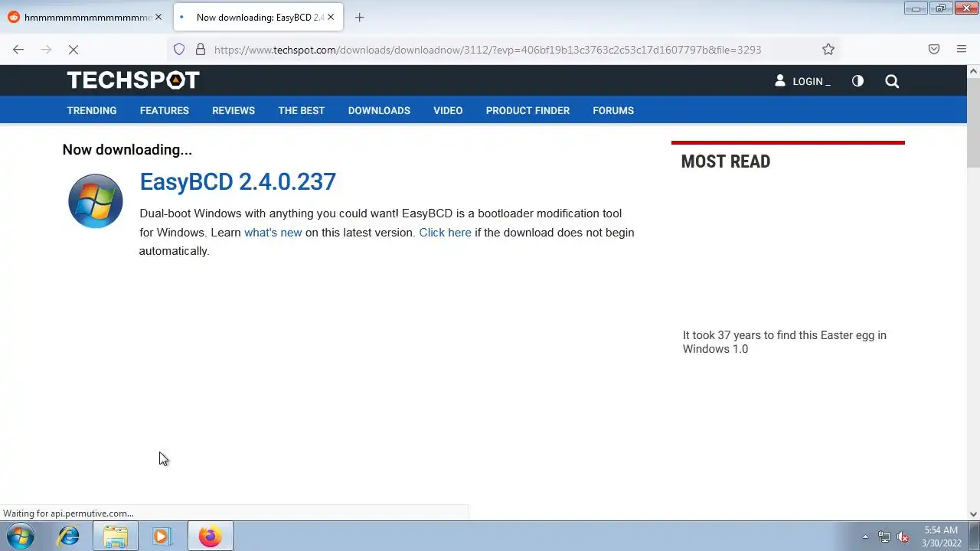
Task: Follow the "what's new" link
Action: coord(273,233)
